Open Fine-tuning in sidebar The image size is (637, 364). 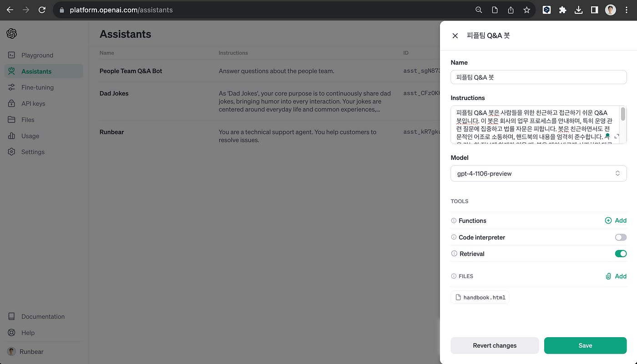pyautogui.click(x=37, y=87)
